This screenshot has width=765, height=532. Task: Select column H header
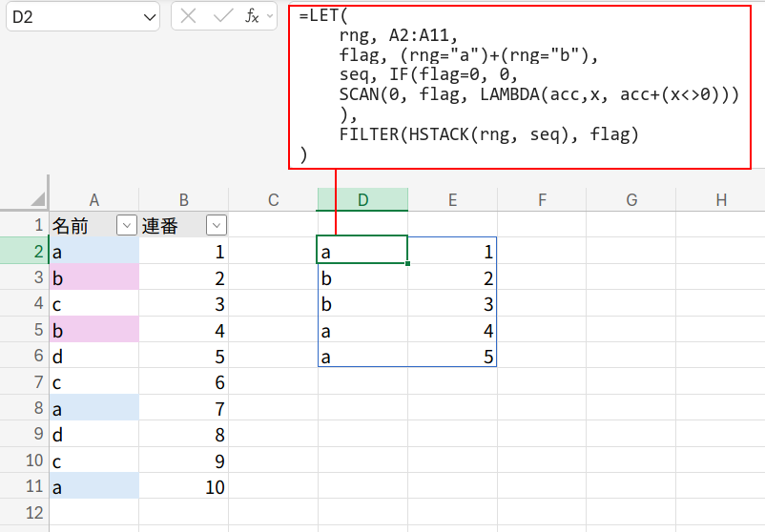(x=720, y=199)
